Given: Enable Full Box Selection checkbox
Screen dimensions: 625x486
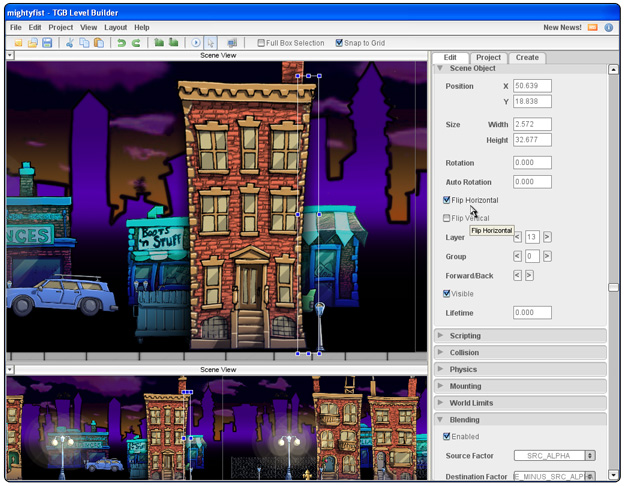Looking at the screenshot, I should coord(261,43).
